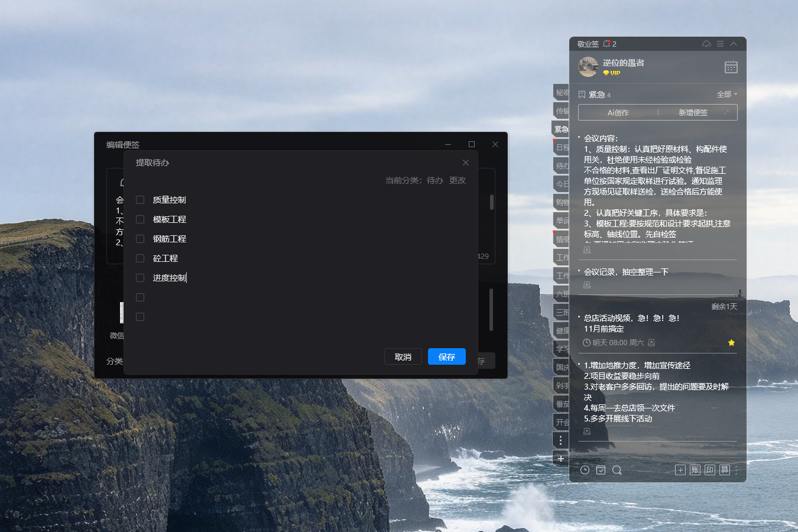
Task: Open the 剩余1天 countdown label
Action: (x=724, y=307)
